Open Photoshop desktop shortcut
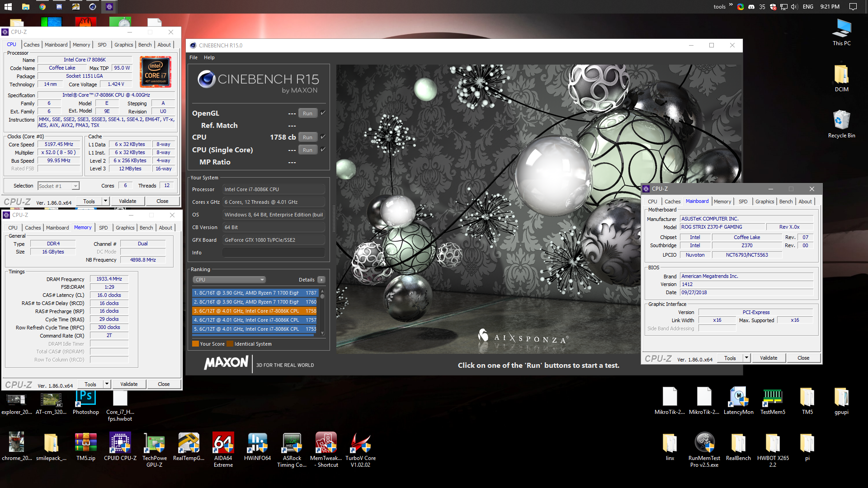 click(85, 403)
